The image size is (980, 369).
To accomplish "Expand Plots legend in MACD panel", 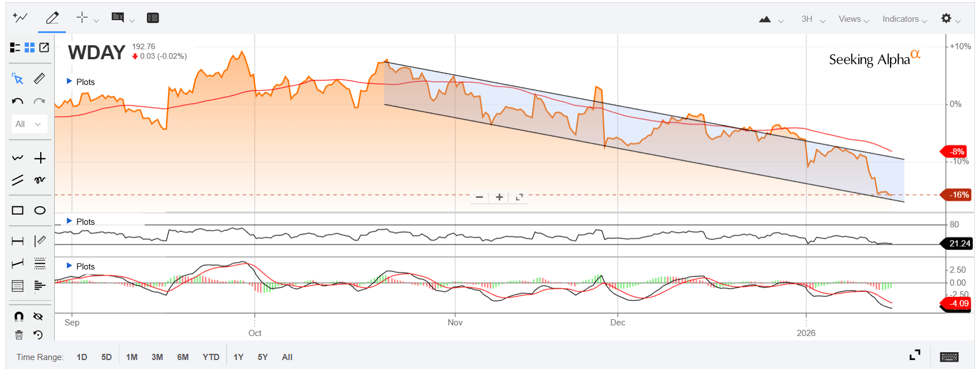I will (x=81, y=266).
